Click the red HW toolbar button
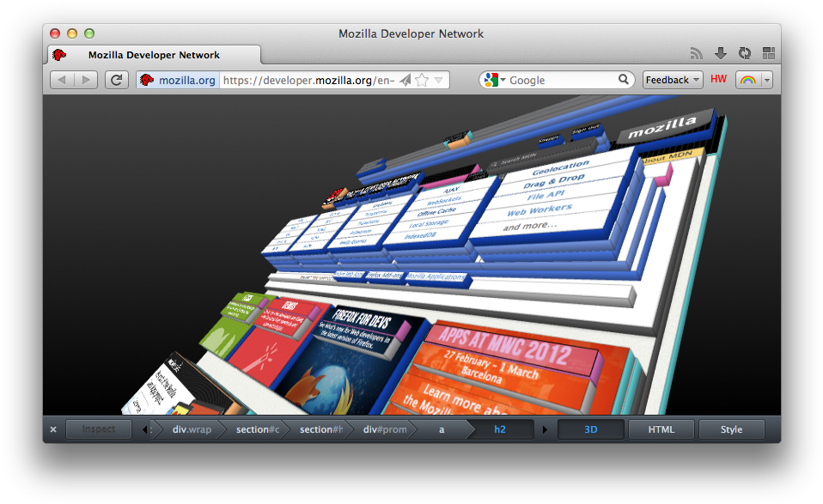Viewport: 823px width, 504px height. click(718, 79)
